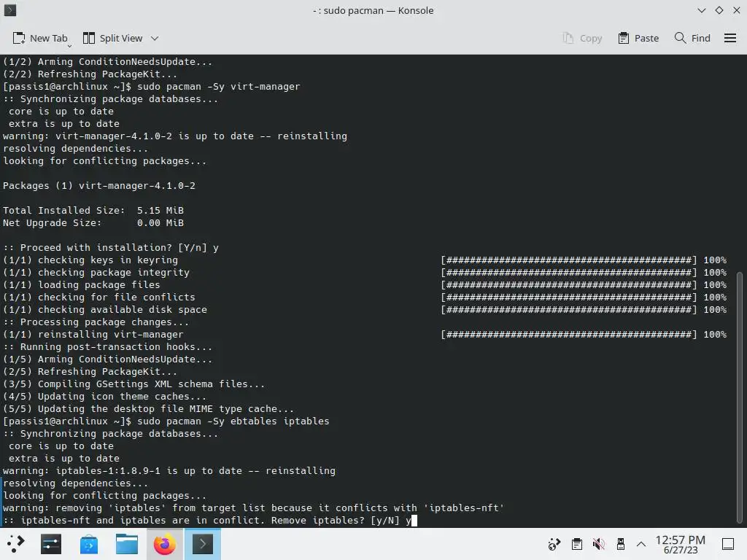The width and height of the screenshot is (747, 560).
Task: Click the text "sudo pacman -Sy ebtables iptables"
Action: tap(233, 421)
